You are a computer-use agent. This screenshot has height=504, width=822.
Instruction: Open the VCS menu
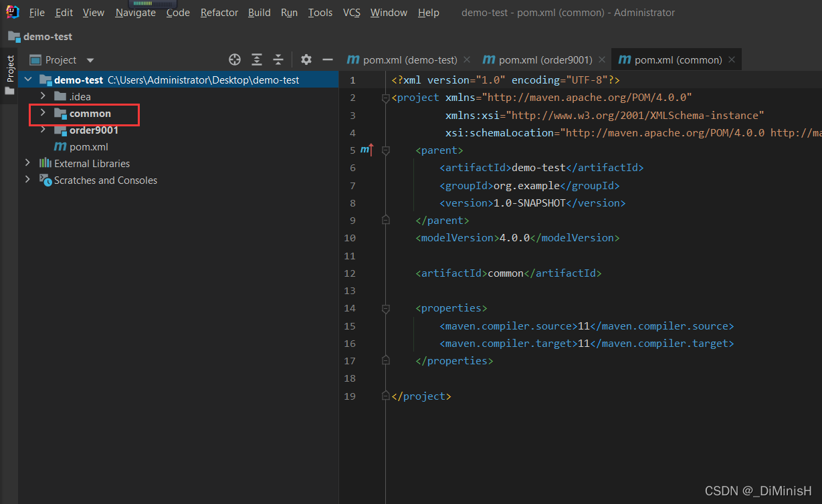[x=352, y=13]
